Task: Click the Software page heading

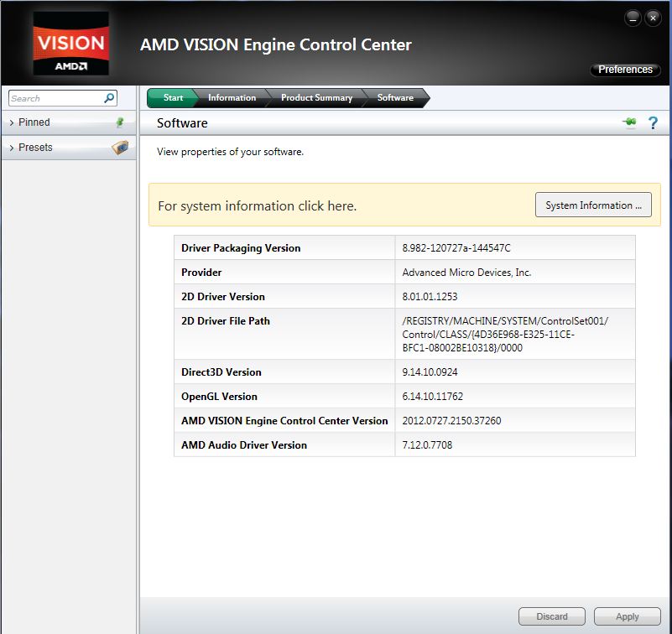Action: click(x=182, y=123)
